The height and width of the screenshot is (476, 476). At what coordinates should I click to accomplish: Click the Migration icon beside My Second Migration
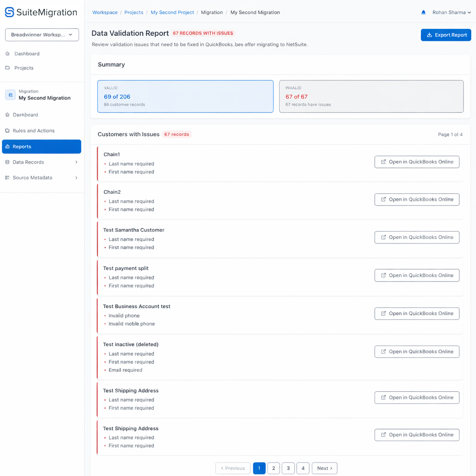point(10,95)
